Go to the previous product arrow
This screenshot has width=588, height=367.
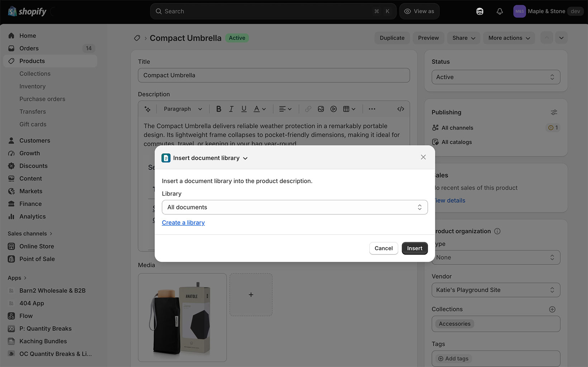[x=547, y=38]
